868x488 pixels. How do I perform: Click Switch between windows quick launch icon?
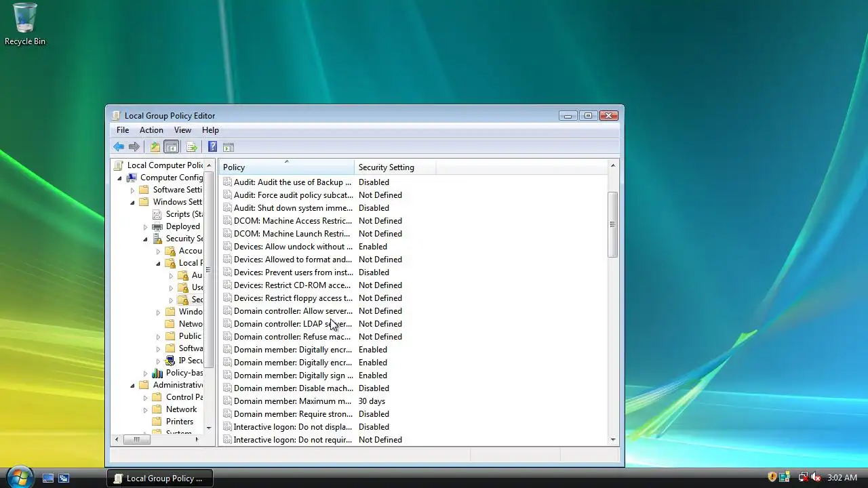click(x=64, y=478)
